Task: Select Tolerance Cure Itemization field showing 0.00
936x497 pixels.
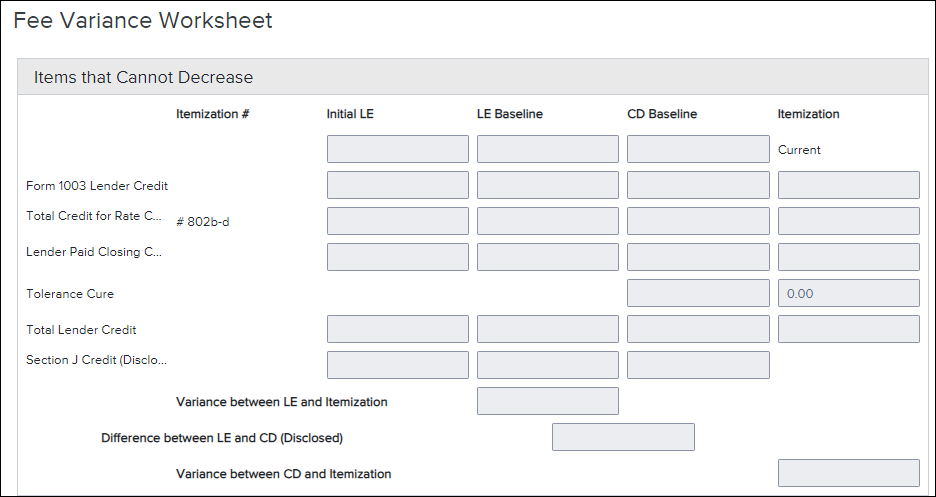Action: click(x=848, y=293)
